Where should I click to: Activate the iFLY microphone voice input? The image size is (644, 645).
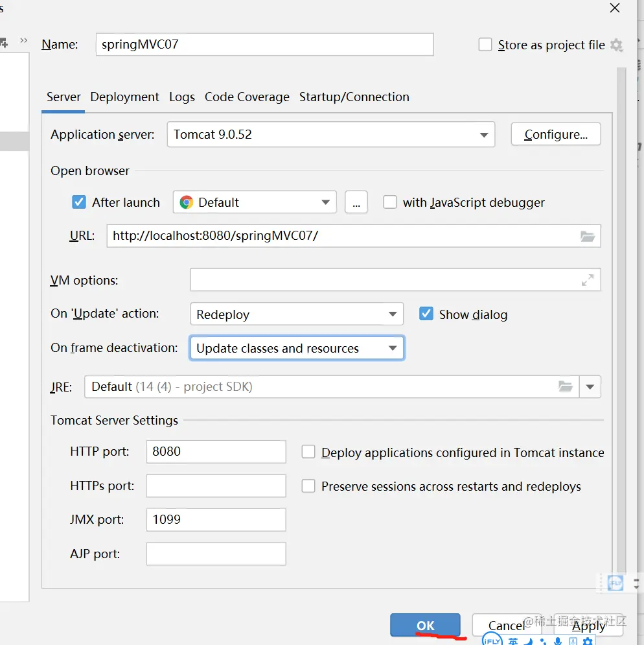(558, 641)
